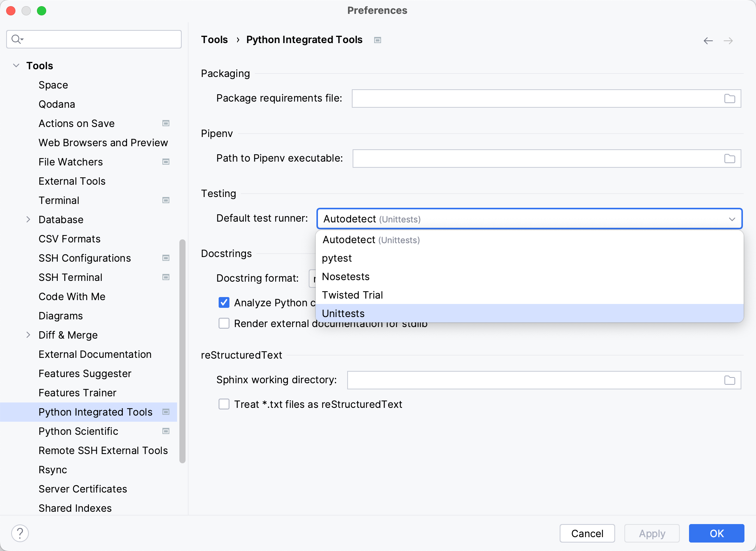Screen dimensions: 756x551
Task: Select Features Suggester
Action: click(x=85, y=373)
